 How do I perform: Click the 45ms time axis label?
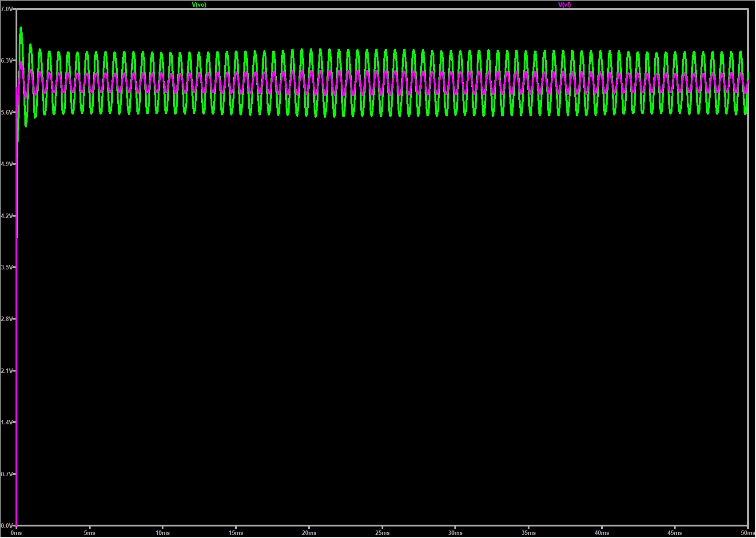point(675,533)
